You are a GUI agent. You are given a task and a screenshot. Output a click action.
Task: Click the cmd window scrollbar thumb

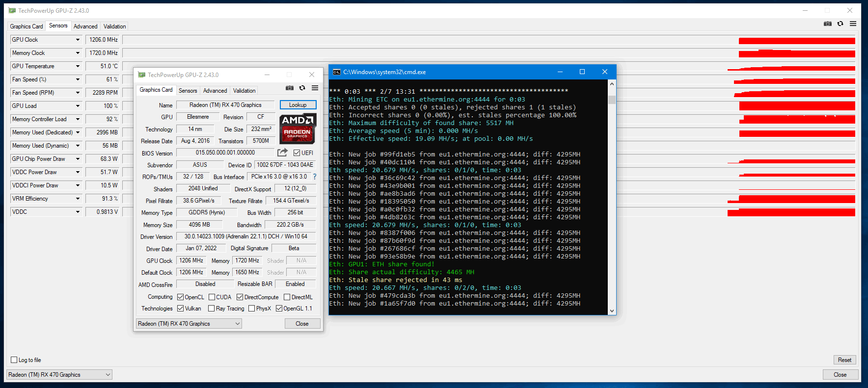click(x=612, y=100)
